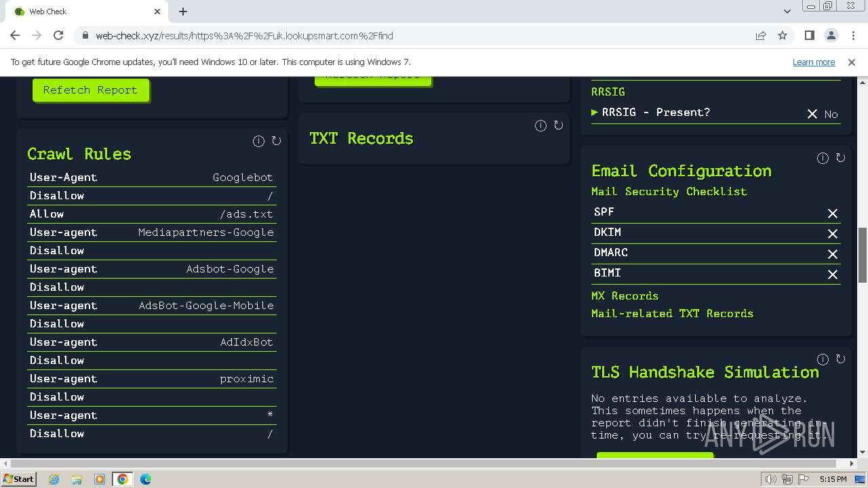This screenshot has width=868, height=488.
Task: Click the Allow rule label
Action: pos(47,214)
